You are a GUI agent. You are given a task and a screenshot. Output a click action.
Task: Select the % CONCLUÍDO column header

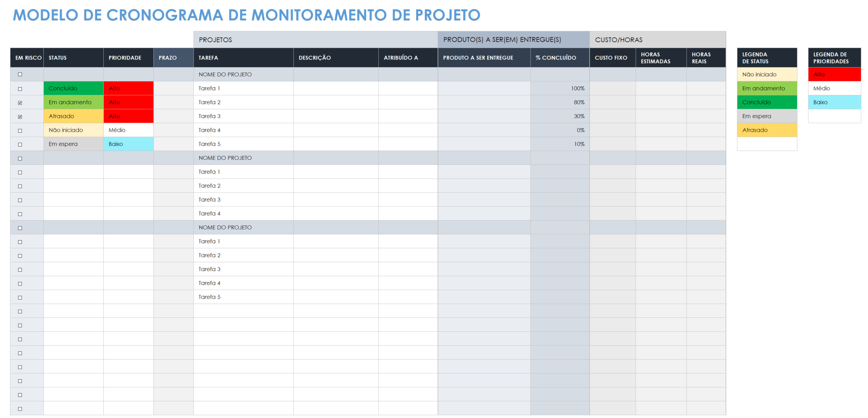(560, 58)
